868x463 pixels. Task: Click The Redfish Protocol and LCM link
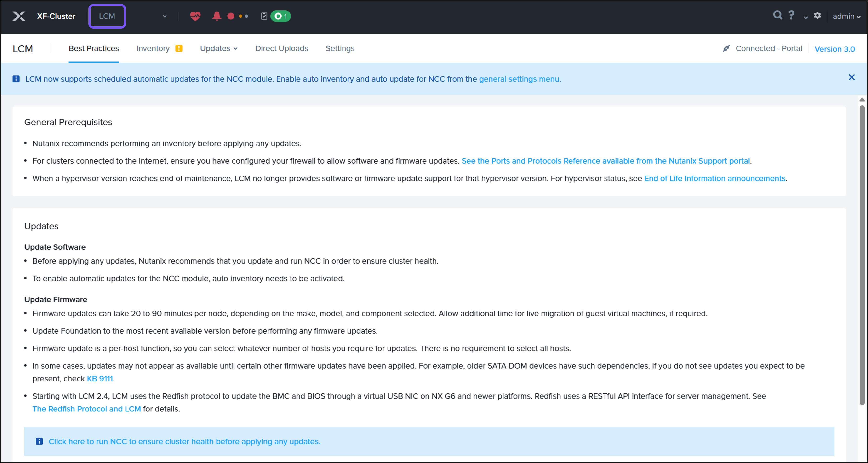(x=87, y=409)
